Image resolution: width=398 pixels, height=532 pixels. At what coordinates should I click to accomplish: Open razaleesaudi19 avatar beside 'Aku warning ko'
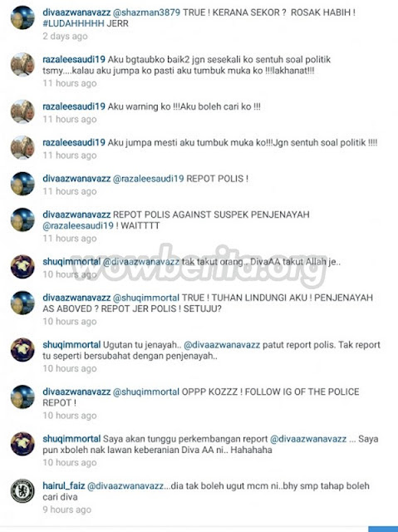[22, 111]
